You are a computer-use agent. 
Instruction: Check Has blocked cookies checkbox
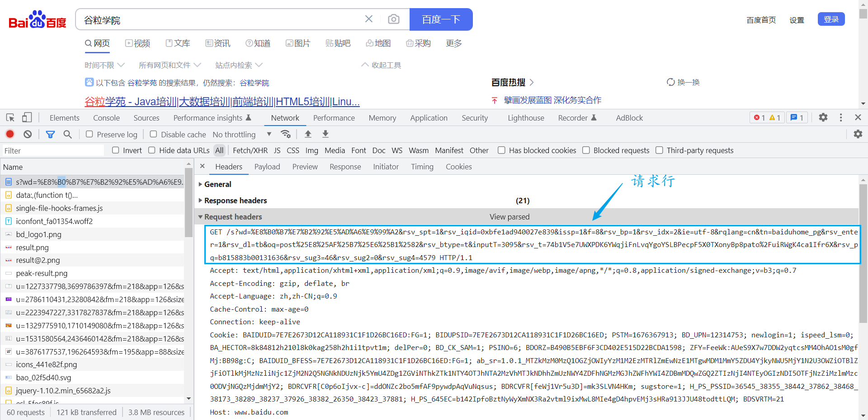point(501,150)
